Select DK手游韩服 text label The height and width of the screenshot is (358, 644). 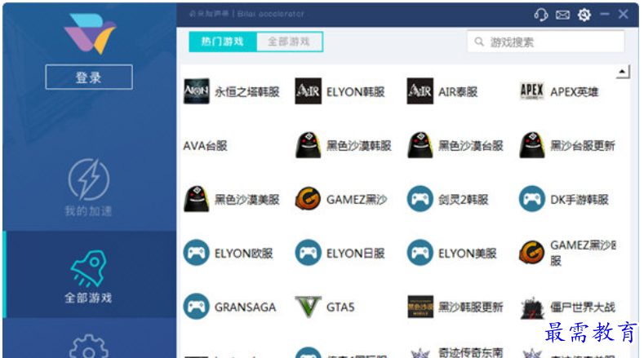click(580, 199)
